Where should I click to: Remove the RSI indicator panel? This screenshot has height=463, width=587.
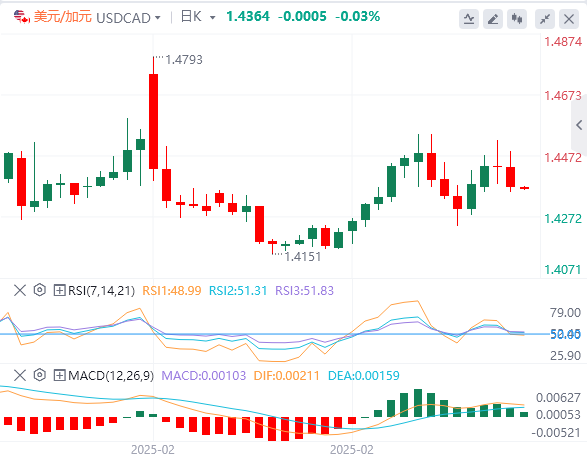click(x=20, y=290)
